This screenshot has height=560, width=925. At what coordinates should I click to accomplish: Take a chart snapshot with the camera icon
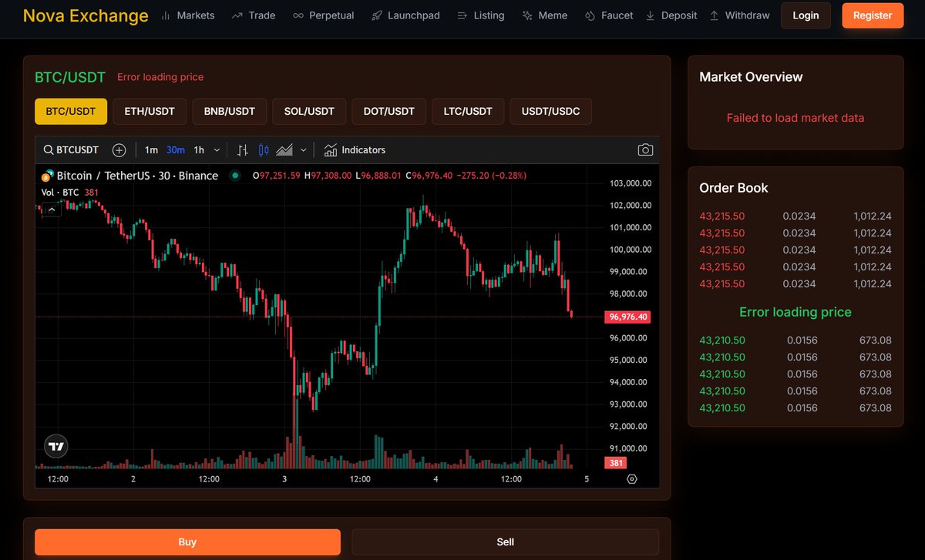(646, 149)
